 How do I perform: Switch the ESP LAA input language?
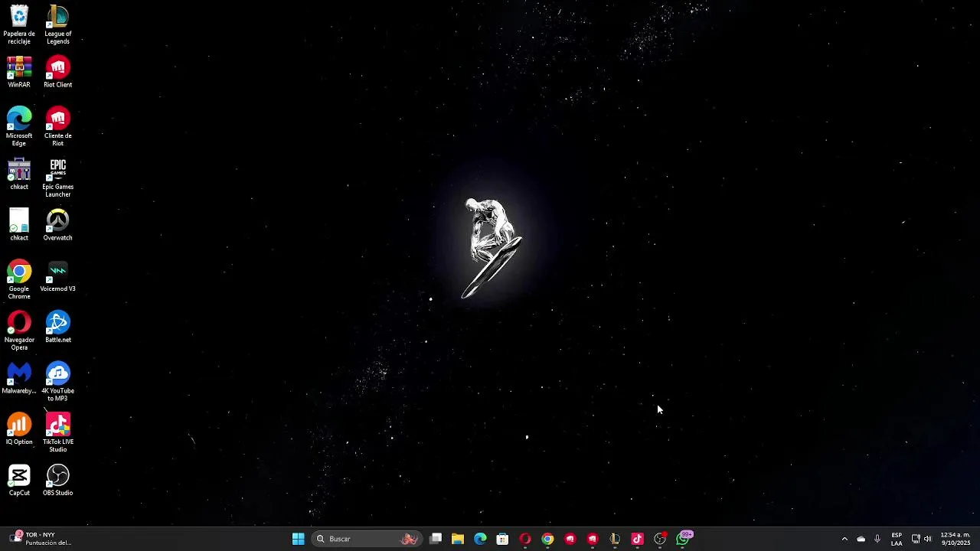coord(897,539)
